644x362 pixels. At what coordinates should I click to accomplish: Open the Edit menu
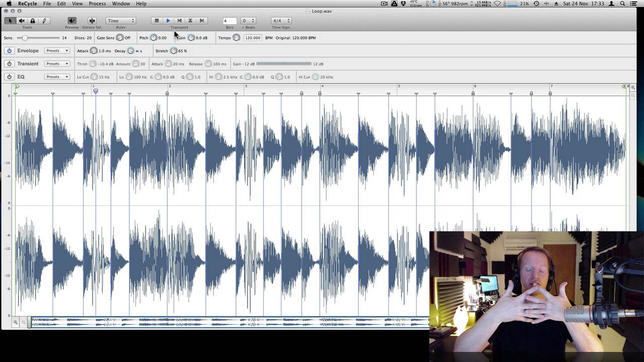click(61, 4)
